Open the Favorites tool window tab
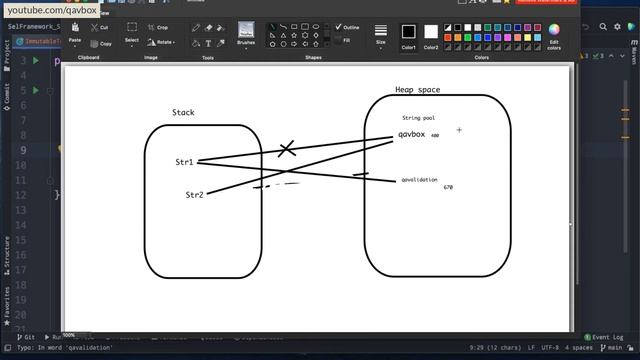640x360 pixels. (x=7, y=305)
